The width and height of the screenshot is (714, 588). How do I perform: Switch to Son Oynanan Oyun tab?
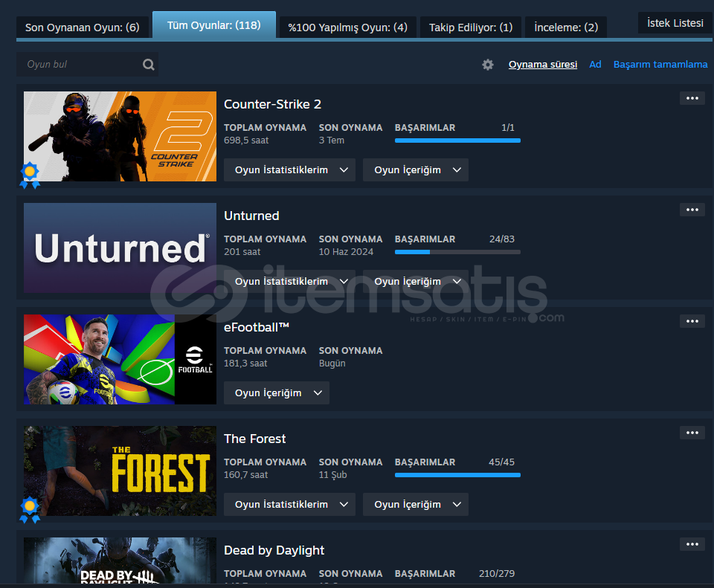(83, 28)
